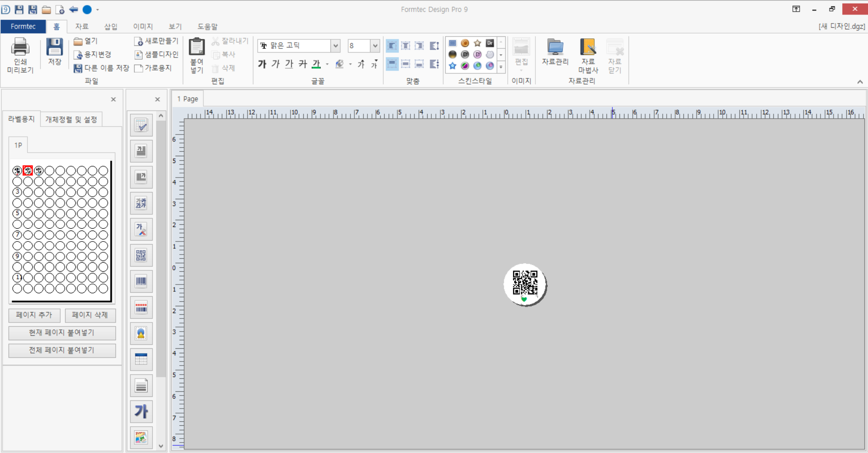Screen dimensions: 868x453
Task: Switch to the 삽입 ribbon tab
Action: pos(111,27)
